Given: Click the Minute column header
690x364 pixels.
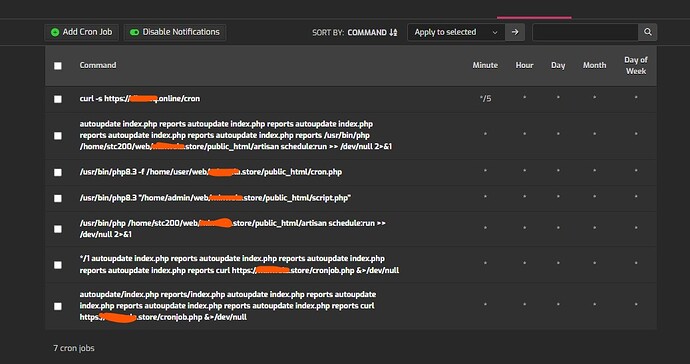Looking at the screenshot, I should point(485,65).
